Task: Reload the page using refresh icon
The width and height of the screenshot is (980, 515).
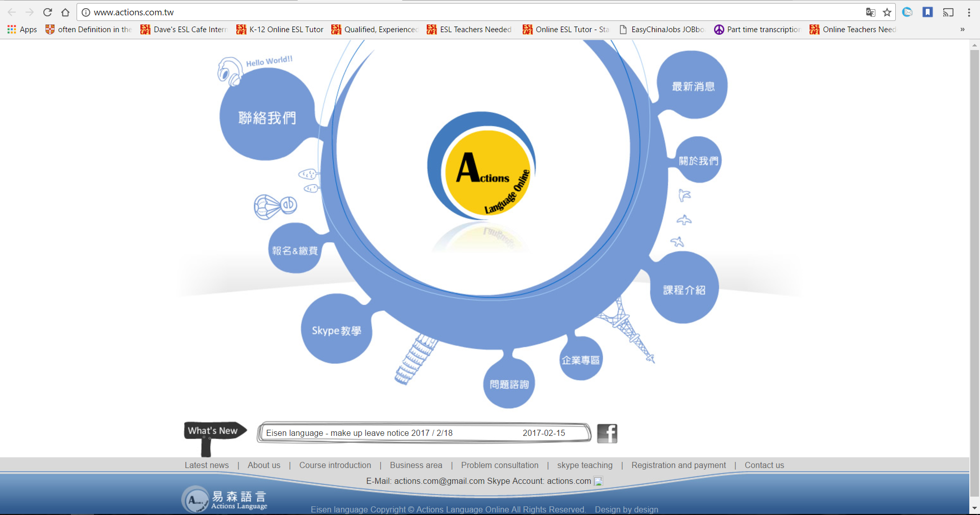Action: pos(47,12)
